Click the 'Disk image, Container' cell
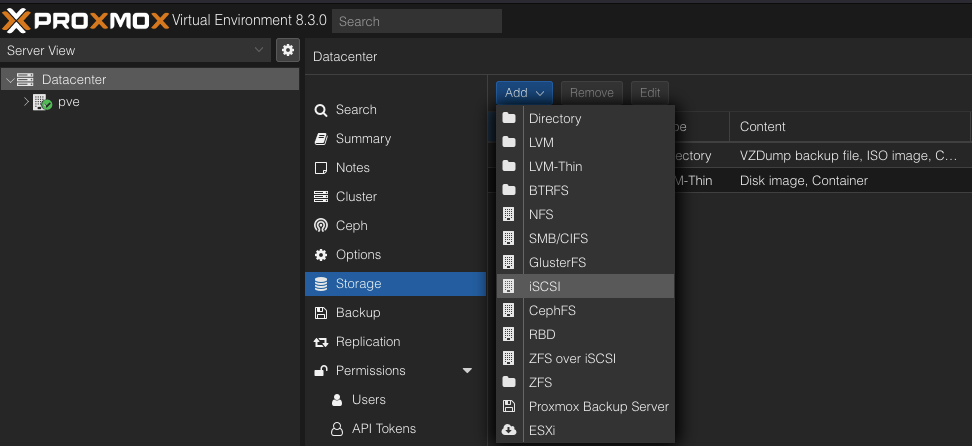 (x=850, y=181)
